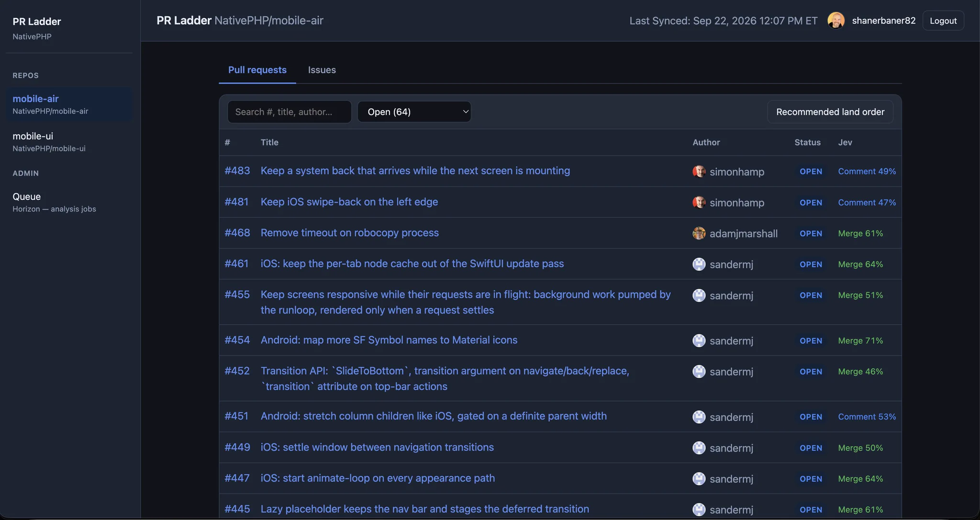
Task: Click sandermj's avatar in the #455 row
Action: 699,295
